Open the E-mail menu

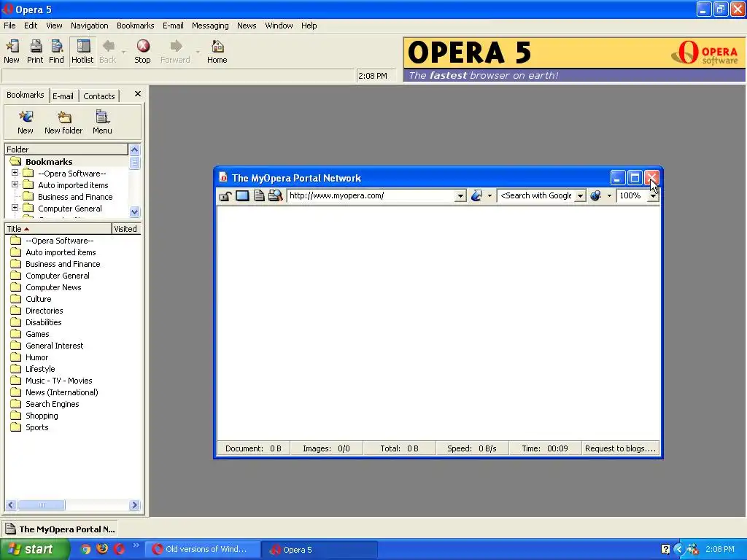pyautogui.click(x=173, y=26)
